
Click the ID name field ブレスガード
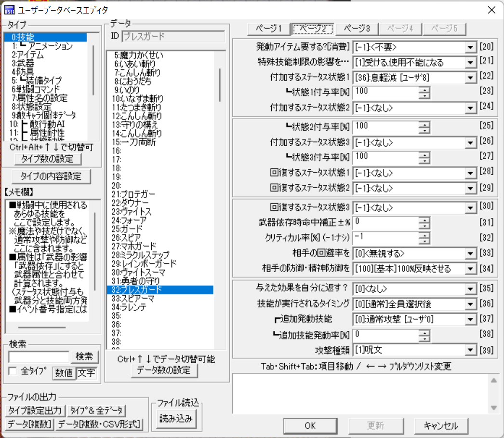coord(173,36)
